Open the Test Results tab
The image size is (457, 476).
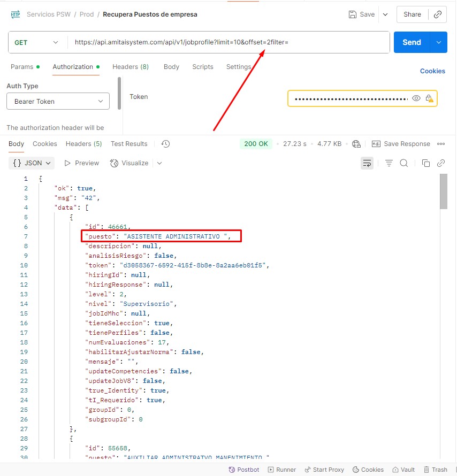pyautogui.click(x=129, y=144)
